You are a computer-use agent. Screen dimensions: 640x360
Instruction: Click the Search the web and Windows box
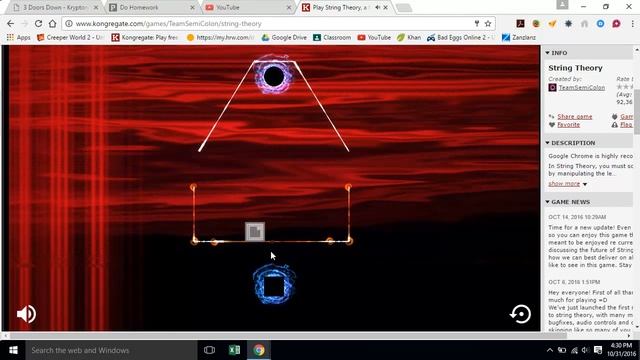click(111, 350)
